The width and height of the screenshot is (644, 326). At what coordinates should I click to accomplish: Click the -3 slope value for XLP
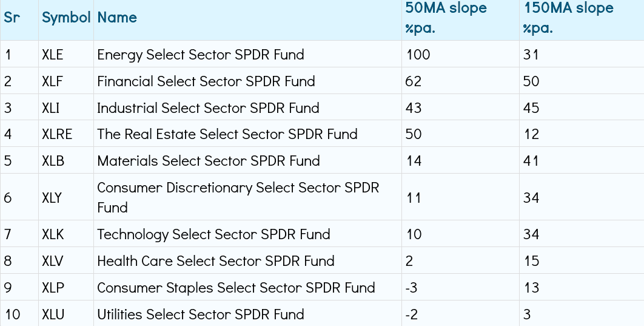411,288
